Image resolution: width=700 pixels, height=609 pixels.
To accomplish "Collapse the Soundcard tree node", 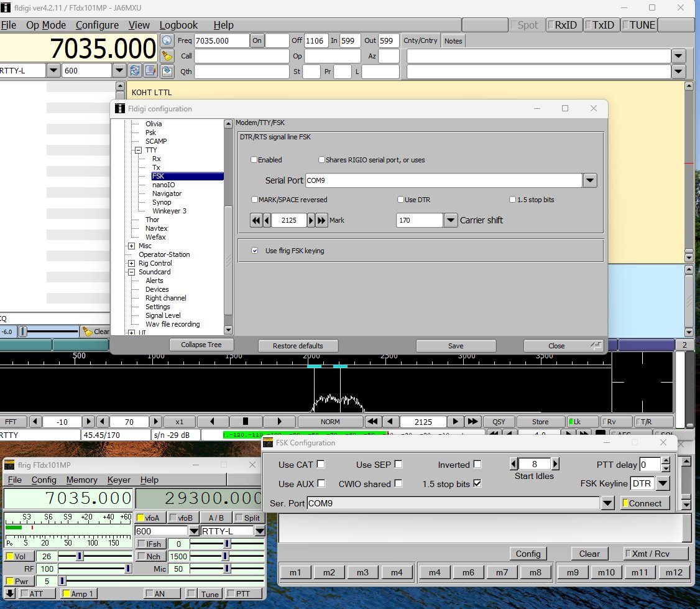I will click(131, 272).
